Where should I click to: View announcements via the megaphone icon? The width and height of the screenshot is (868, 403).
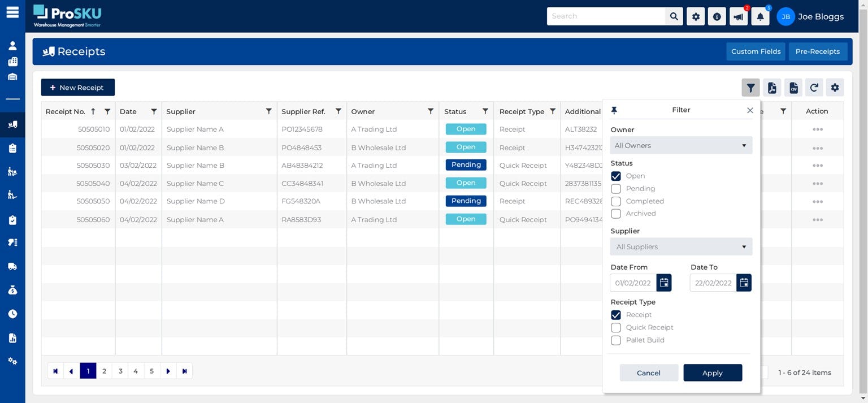737,16
